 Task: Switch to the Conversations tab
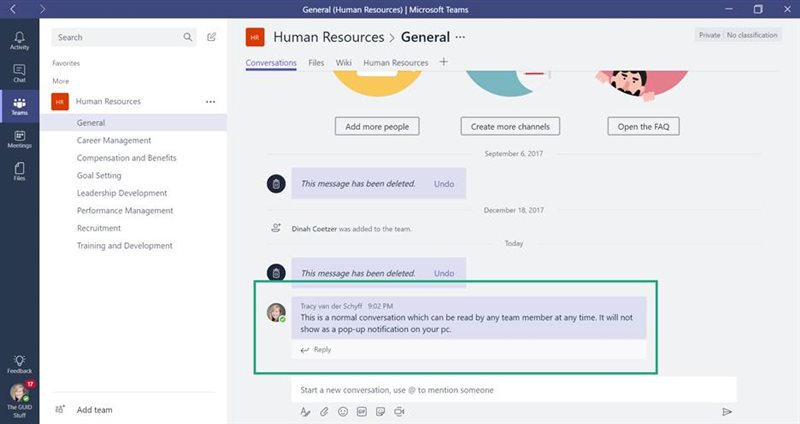click(x=271, y=63)
